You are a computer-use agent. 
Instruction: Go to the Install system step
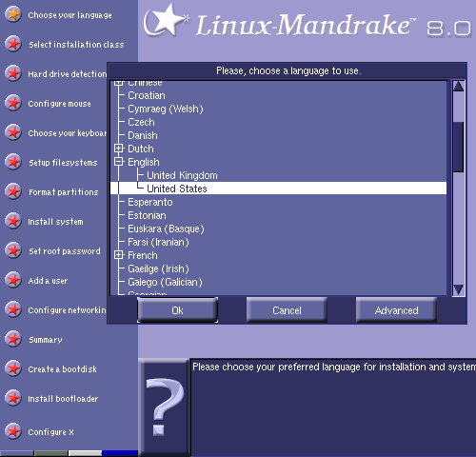(x=55, y=222)
